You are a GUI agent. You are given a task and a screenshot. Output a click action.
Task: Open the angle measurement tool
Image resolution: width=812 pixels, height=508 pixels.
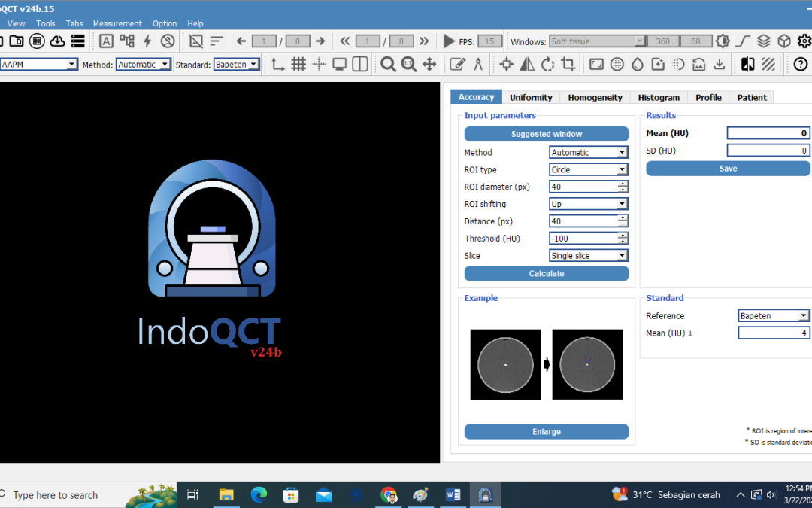click(x=478, y=64)
